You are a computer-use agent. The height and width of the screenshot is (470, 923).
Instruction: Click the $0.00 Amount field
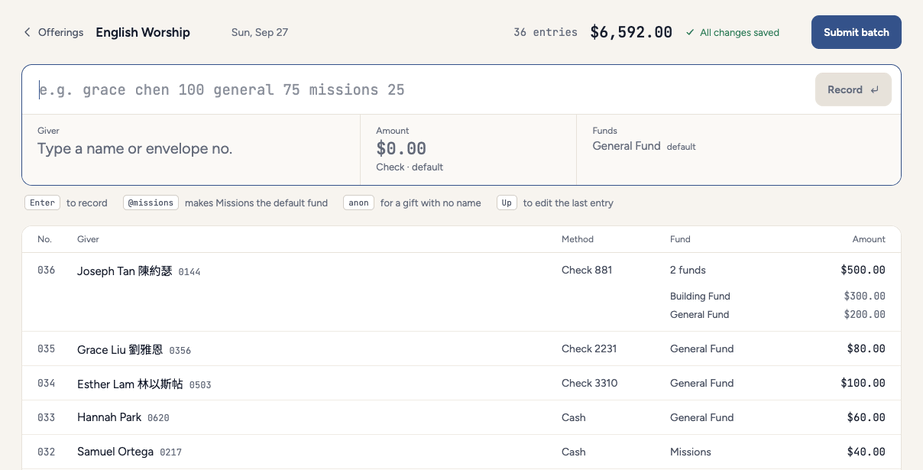click(x=469, y=150)
